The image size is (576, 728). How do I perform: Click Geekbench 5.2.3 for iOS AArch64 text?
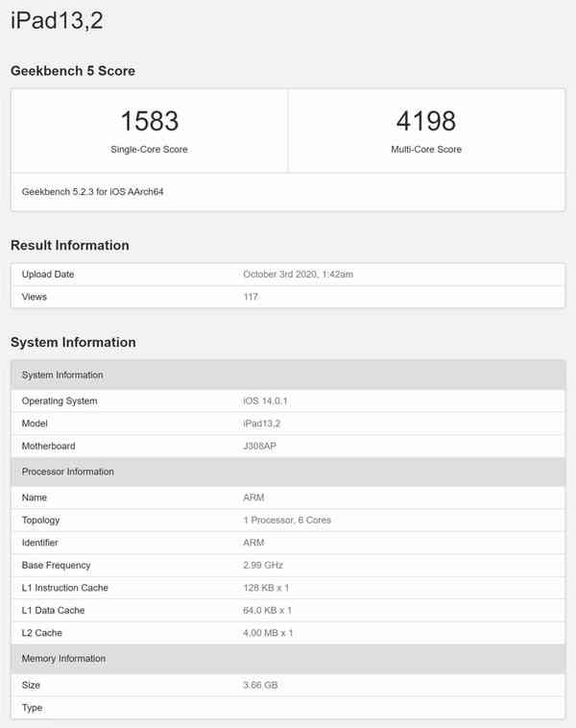(92, 192)
